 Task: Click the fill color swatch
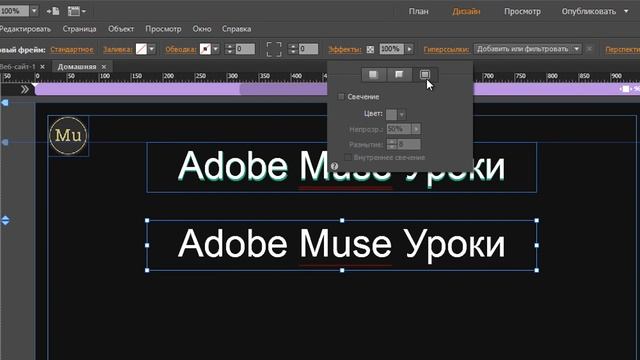[141, 49]
